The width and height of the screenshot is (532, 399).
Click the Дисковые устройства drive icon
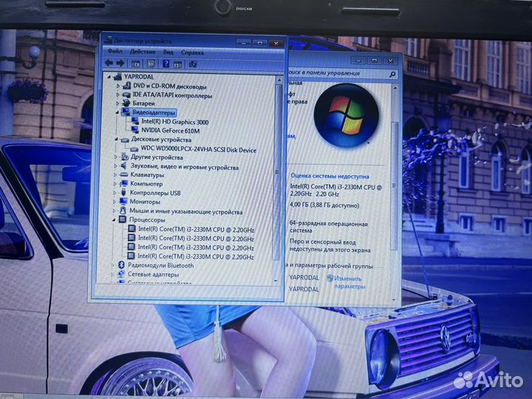pyautogui.click(x=125, y=140)
